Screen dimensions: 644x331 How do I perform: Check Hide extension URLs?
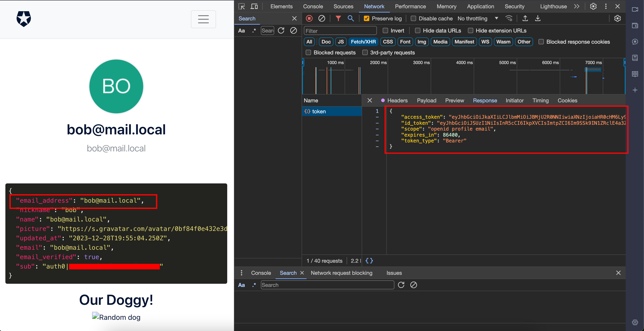[470, 31]
